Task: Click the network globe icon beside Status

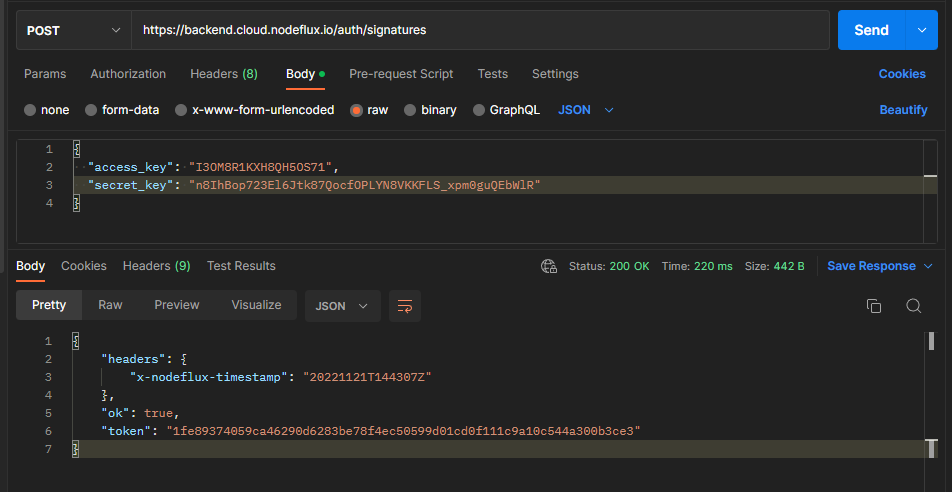Action: (x=549, y=266)
